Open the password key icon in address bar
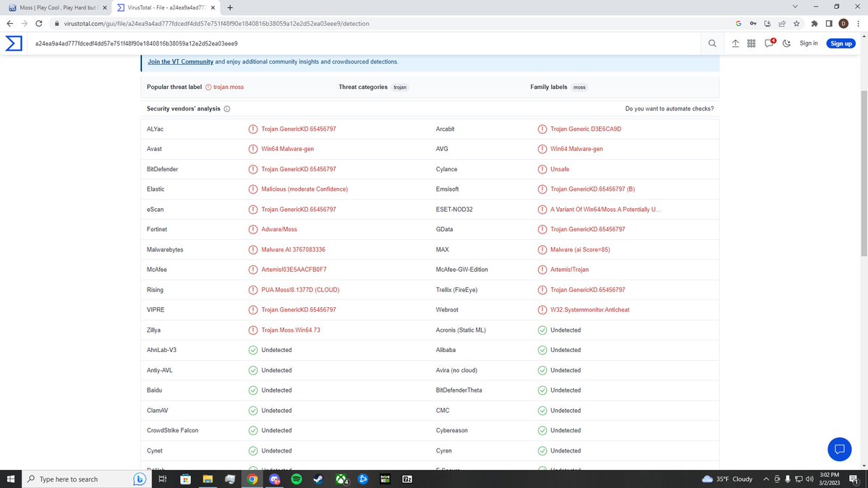 [753, 23]
